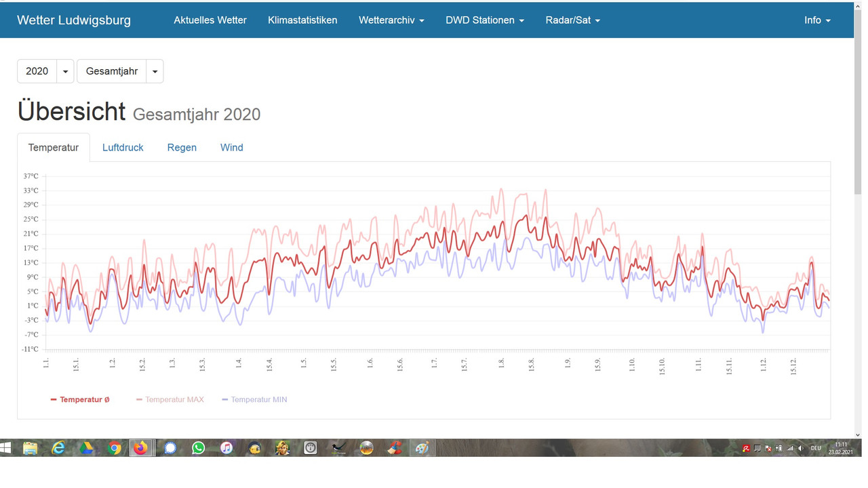Open WhatsApp from the taskbar
The image size is (868, 488).
(x=198, y=448)
